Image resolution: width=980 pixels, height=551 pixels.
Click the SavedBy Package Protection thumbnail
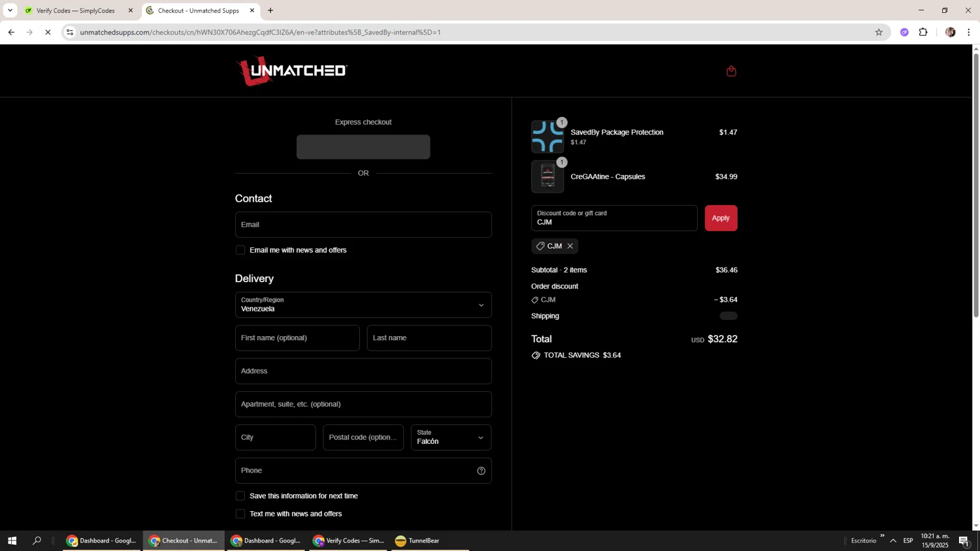point(547,136)
